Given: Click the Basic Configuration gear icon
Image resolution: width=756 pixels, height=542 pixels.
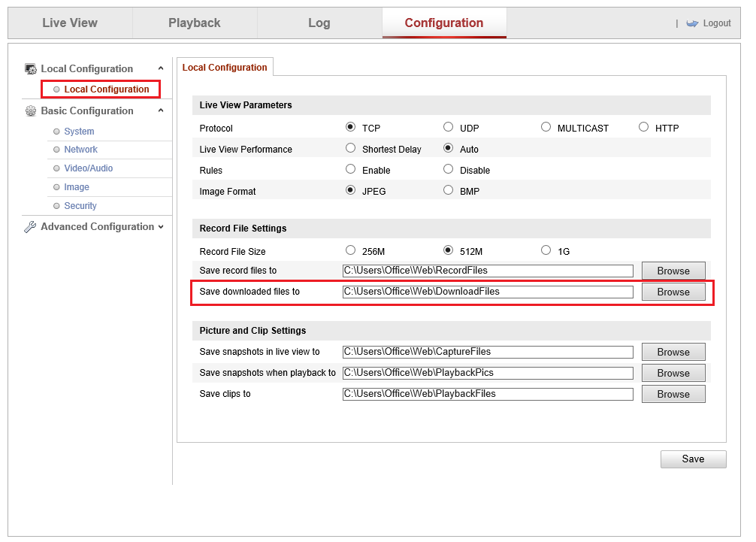Looking at the screenshot, I should coord(31,111).
